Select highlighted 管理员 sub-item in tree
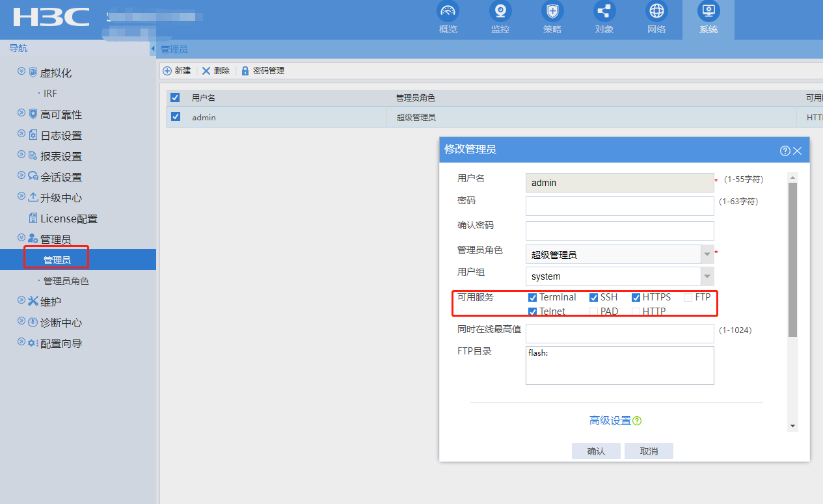This screenshot has width=823, height=504. point(57,260)
